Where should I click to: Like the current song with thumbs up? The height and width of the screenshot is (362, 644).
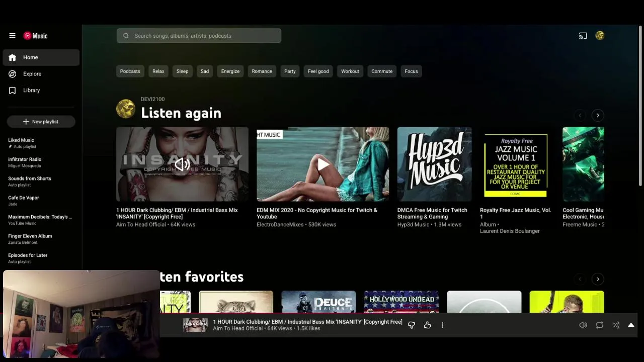pyautogui.click(x=427, y=325)
